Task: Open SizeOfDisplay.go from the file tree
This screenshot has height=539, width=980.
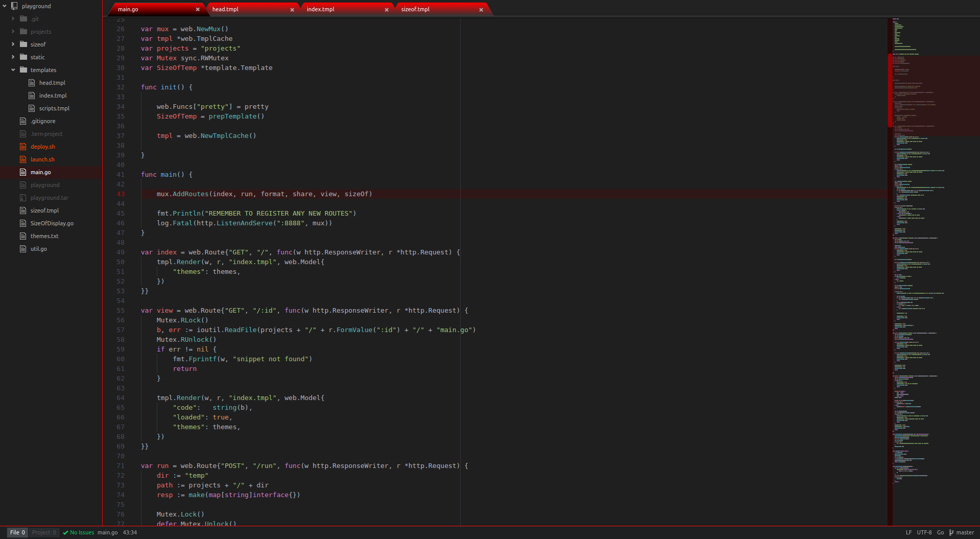Action: point(52,223)
